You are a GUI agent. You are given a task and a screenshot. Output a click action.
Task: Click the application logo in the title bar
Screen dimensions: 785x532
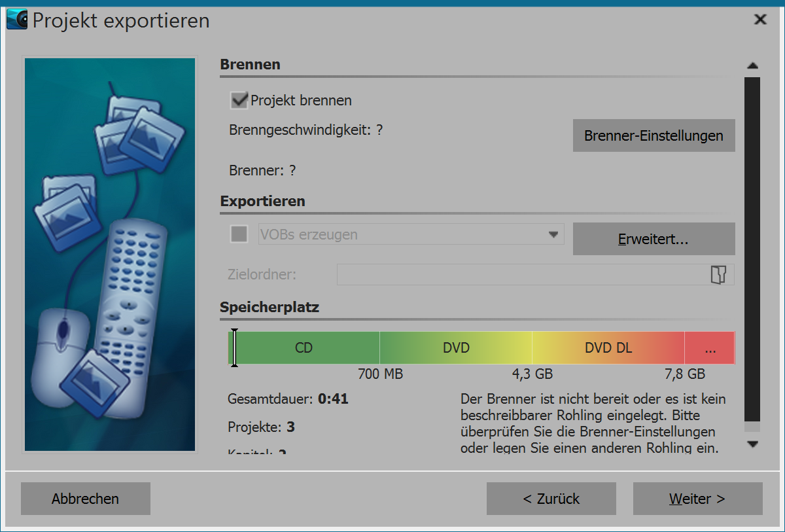tap(17, 19)
